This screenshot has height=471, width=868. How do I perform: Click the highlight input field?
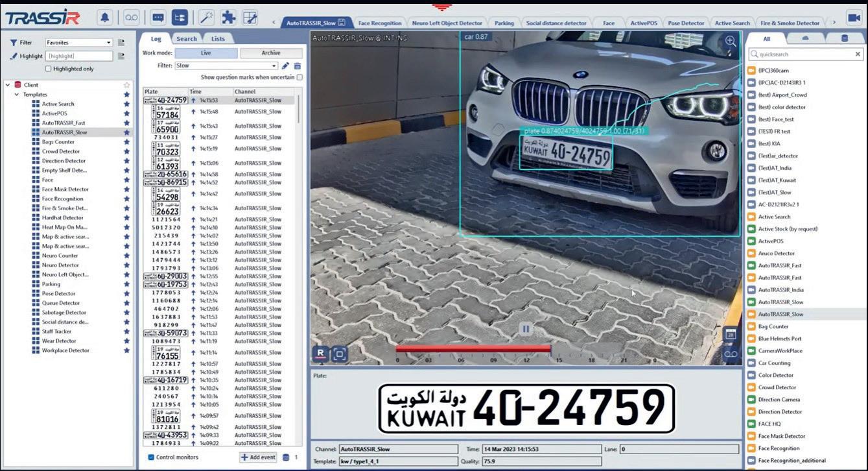click(79, 56)
